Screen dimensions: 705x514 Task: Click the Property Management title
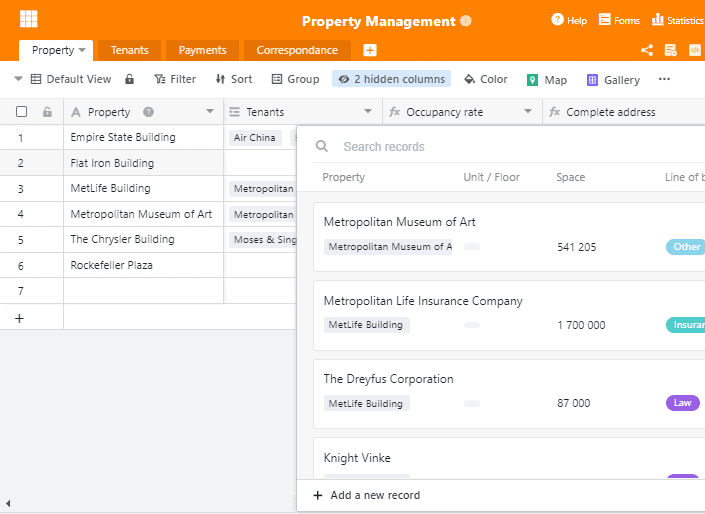379,21
